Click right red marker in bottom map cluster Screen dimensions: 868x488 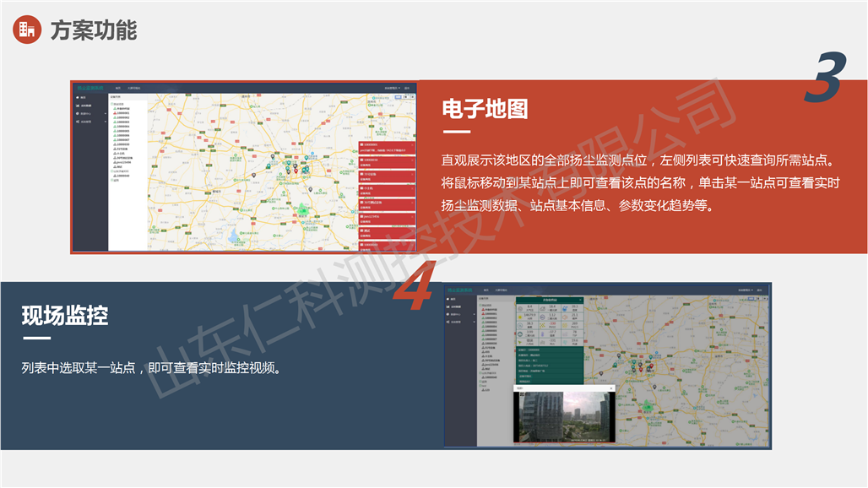tap(652, 366)
